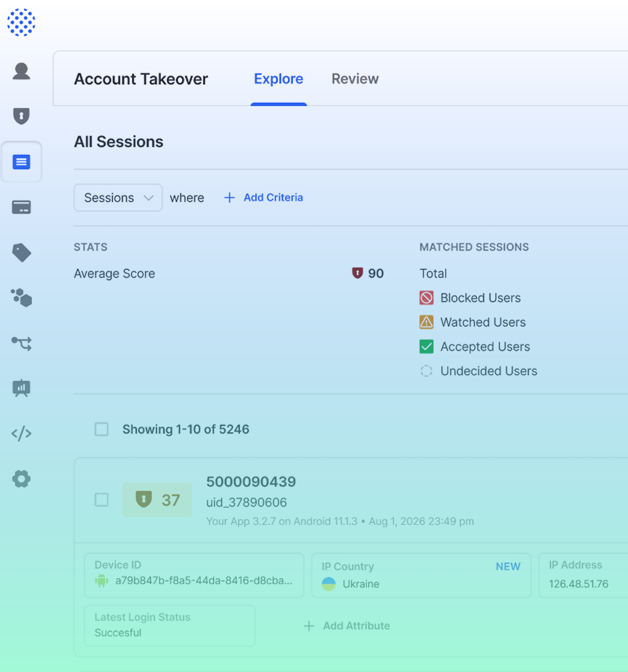628x672 pixels.
Task: Open the hexagon clusters sidebar icon
Action: pyautogui.click(x=21, y=298)
